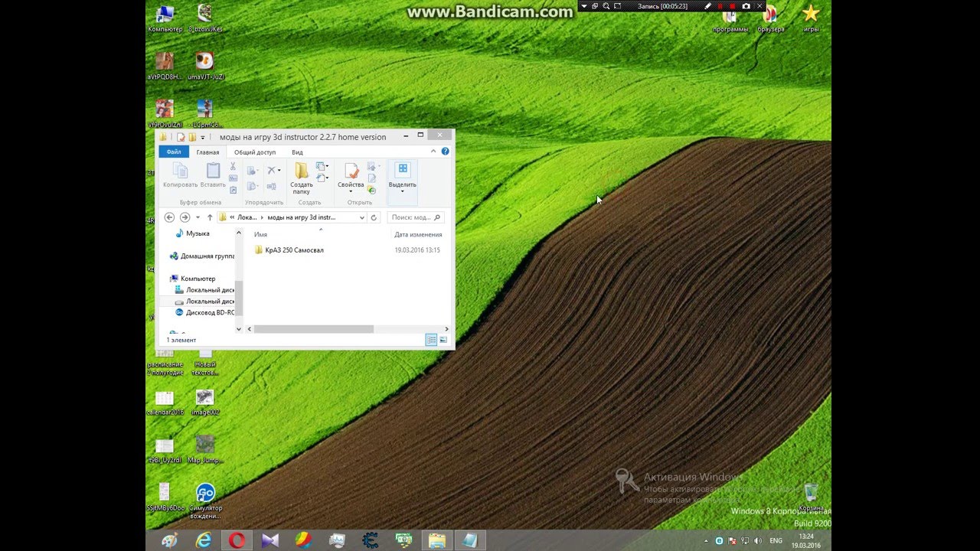980x551 pixels.
Task: Take a Bandicam camera screenshot
Action: [x=746, y=6]
